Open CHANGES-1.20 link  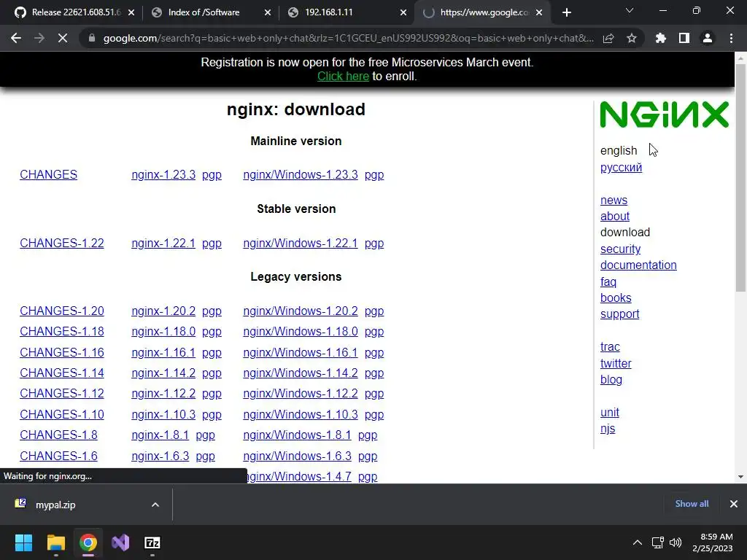62,311
